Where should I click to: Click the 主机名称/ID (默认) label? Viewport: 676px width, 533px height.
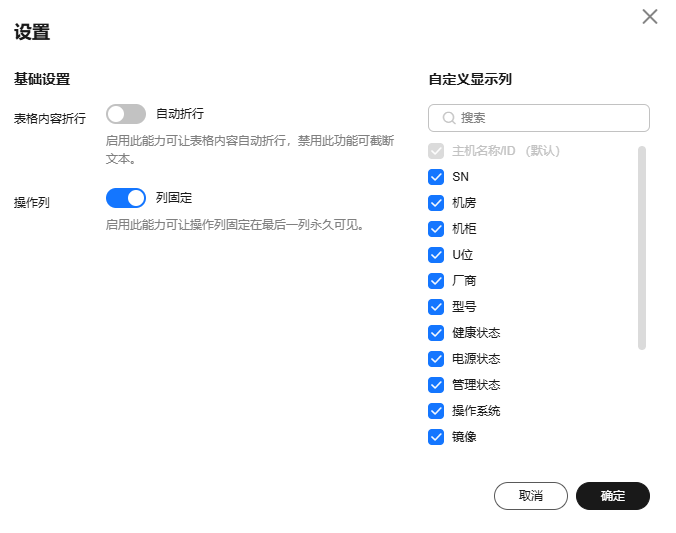pyautogui.click(x=506, y=151)
